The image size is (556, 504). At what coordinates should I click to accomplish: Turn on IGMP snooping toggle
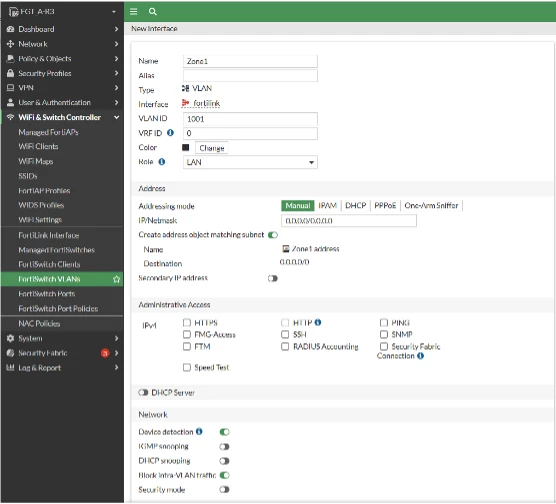224,446
